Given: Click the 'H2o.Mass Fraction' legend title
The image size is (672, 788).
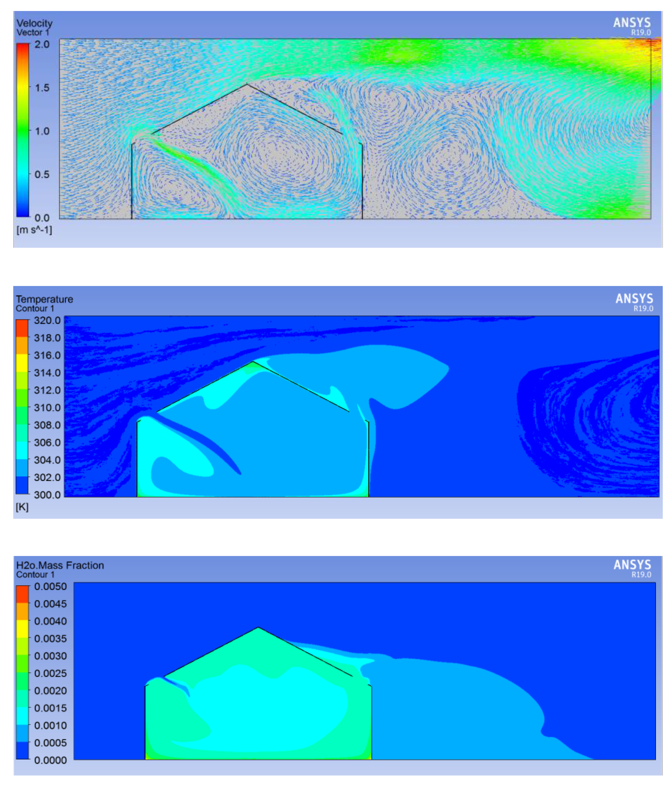Looking at the screenshot, I should (60, 565).
